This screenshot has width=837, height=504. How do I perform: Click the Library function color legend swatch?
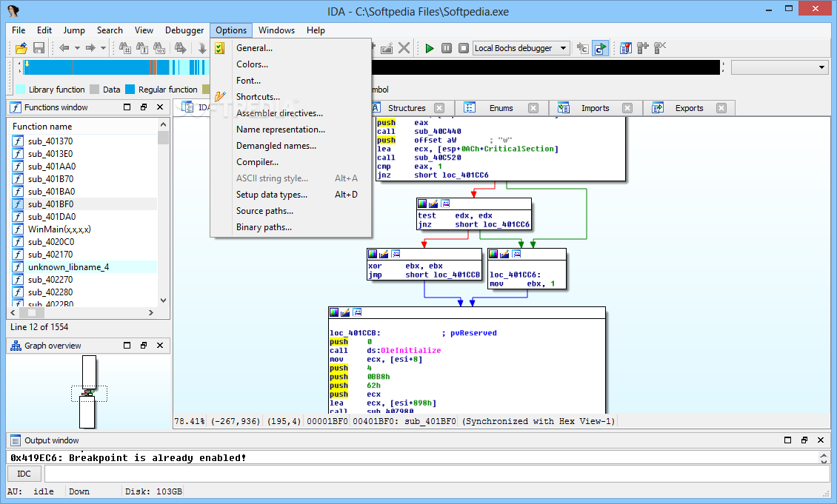[x=21, y=90]
